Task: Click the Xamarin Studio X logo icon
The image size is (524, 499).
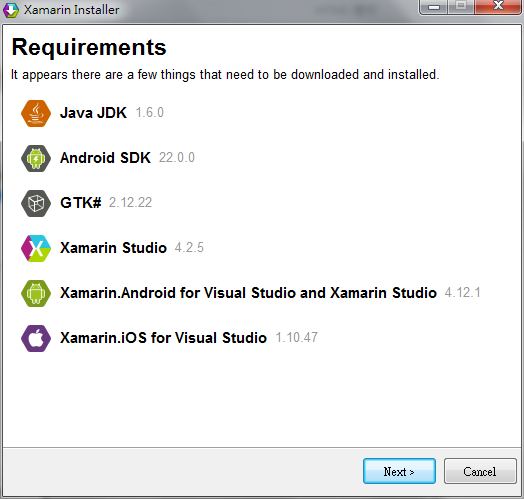Action: coord(36,248)
